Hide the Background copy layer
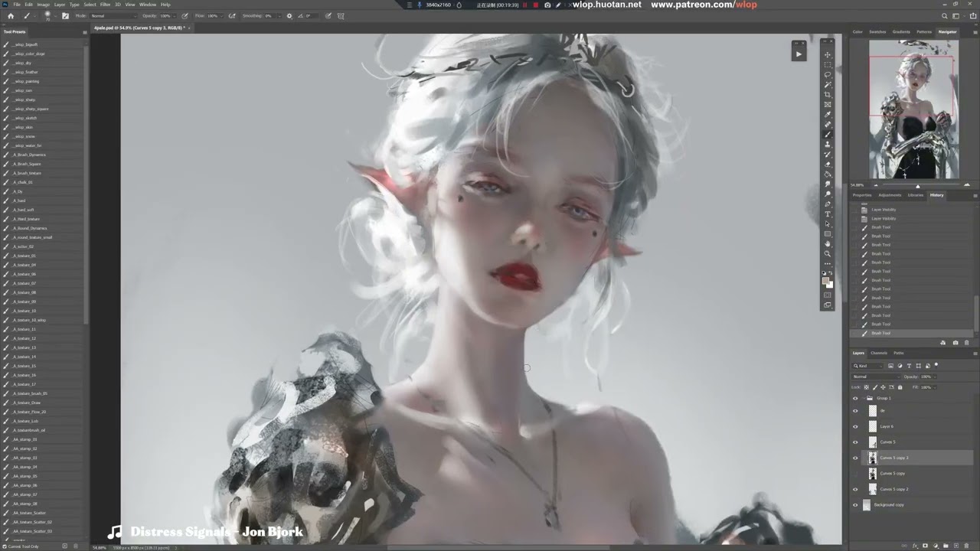 coord(855,505)
